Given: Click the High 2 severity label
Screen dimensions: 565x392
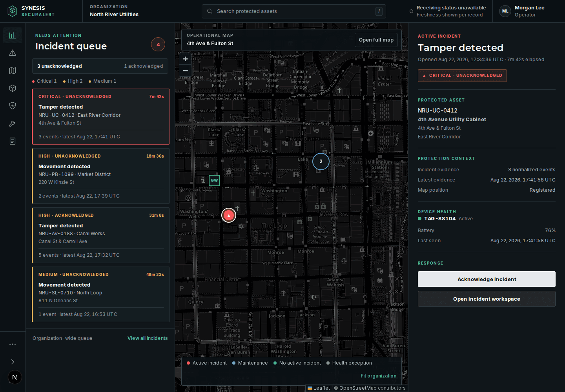Looking at the screenshot, I should tap(73, 81).
